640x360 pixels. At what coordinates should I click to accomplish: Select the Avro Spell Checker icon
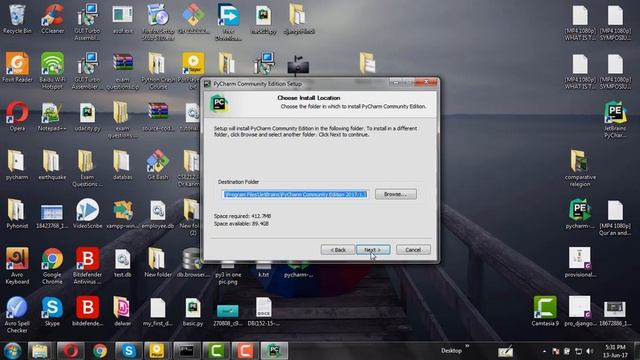[17, 314]
